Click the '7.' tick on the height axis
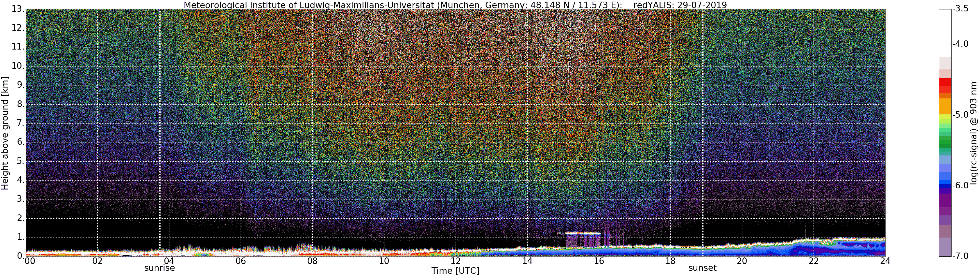Viewport: 980px width, 277px height. (21, 123)
